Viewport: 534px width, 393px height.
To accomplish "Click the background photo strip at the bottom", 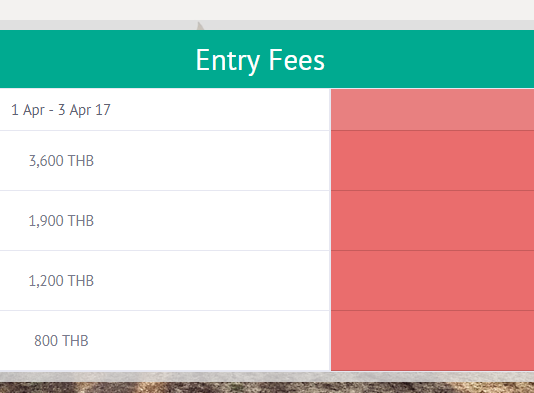I will (267, 388).
